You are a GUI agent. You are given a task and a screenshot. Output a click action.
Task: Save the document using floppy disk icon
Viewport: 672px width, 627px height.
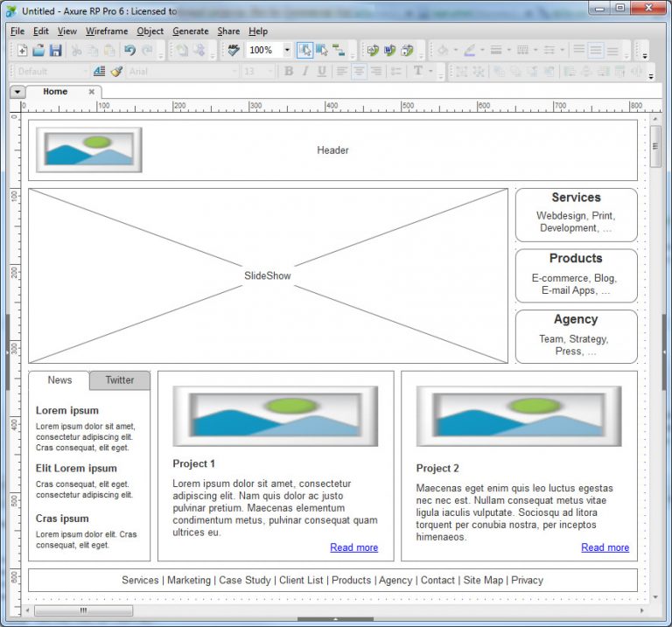[x=55, y=51]
